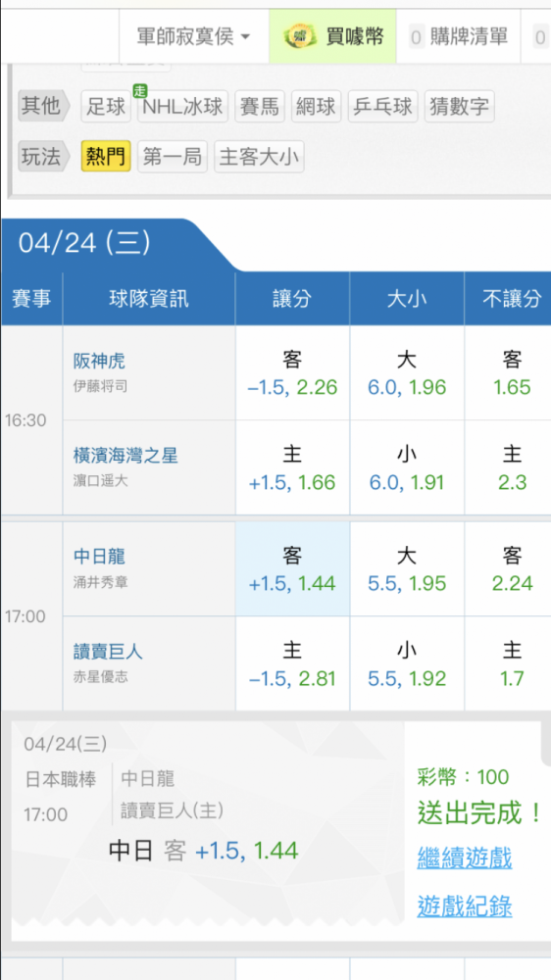
Task: Select the 足球 sport category
Action: (x=106, y=107)
